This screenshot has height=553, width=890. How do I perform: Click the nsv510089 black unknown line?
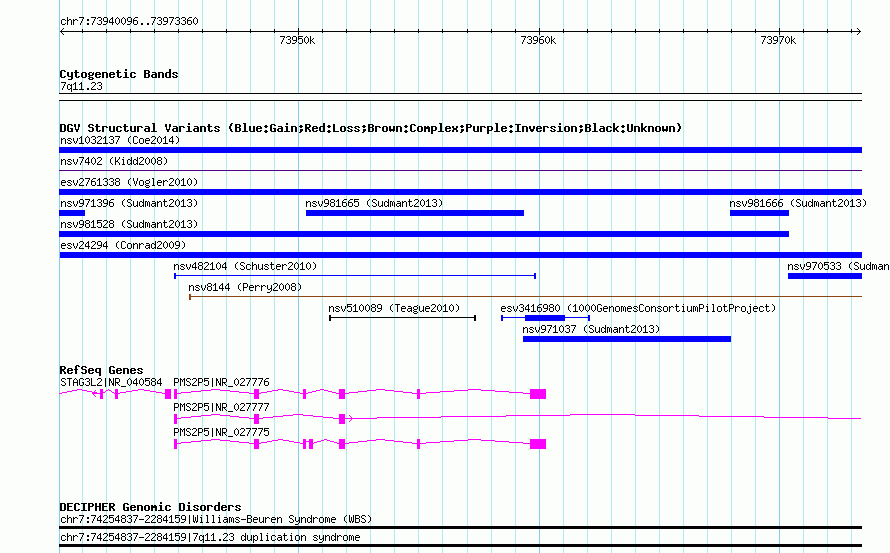tap(402, 318)
